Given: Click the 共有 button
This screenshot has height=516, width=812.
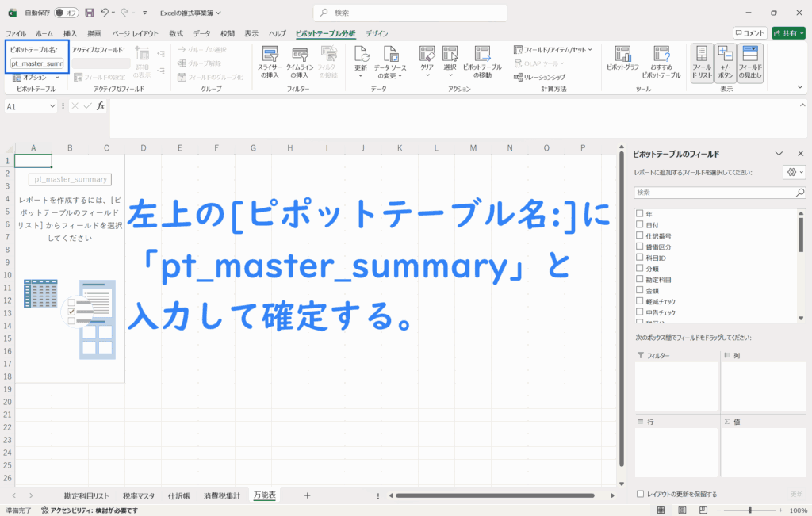Looking at the screenshot, I should click(788, 33).
